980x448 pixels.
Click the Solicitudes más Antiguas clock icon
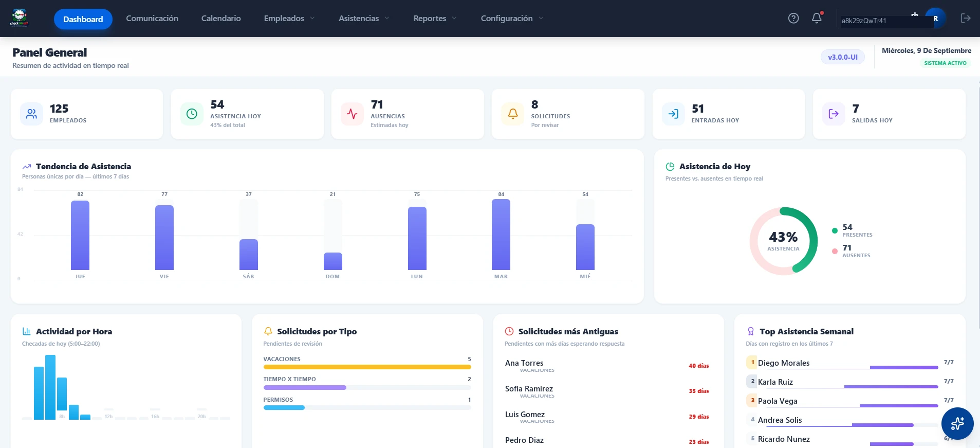pyautogui.click(x=509, y=332)
